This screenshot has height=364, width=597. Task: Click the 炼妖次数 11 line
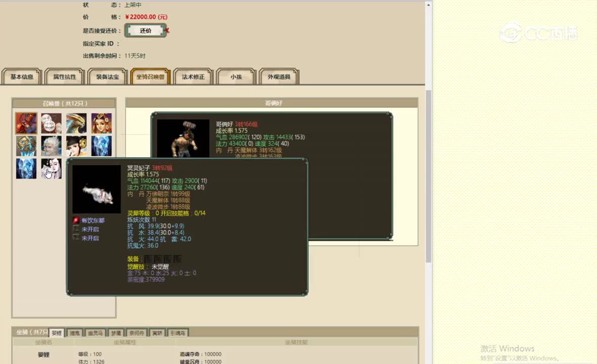[142, 219]
